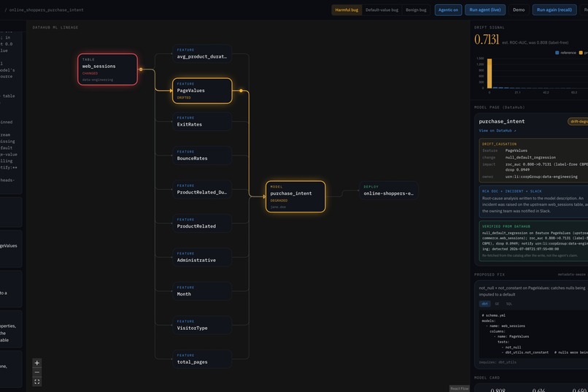Screen dimensions: 588x392
Task: Switch proposed fix to GE tab
Action: pyautogui.click(x=497, y=304)
